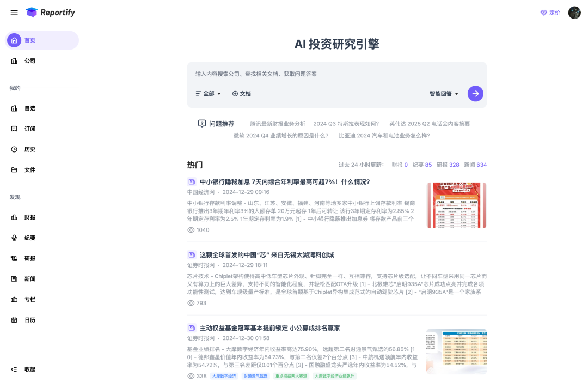Click the 文档 add document button
588x382 pixels.
(242, 94)
